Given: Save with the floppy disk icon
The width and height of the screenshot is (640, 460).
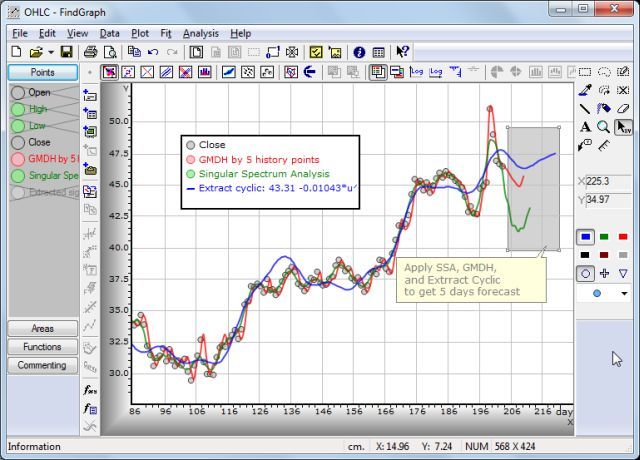Looking at the screenshot, I should tap(66, 52).
